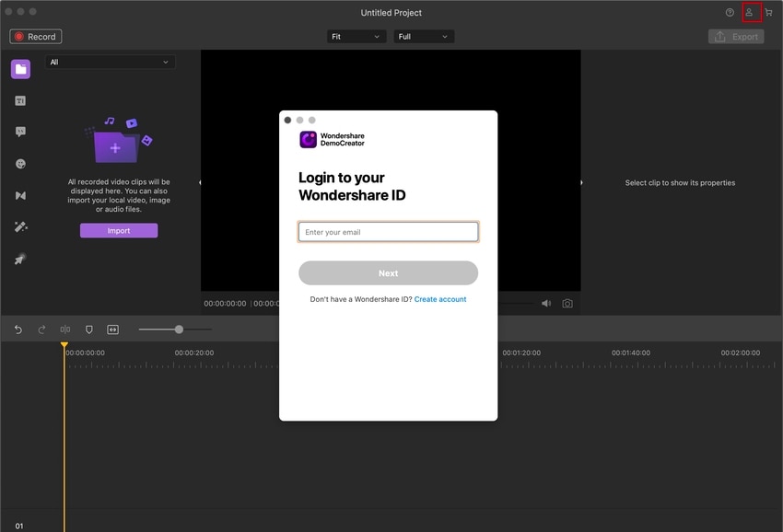Click the import folder illustration

(x=118, y=140)
